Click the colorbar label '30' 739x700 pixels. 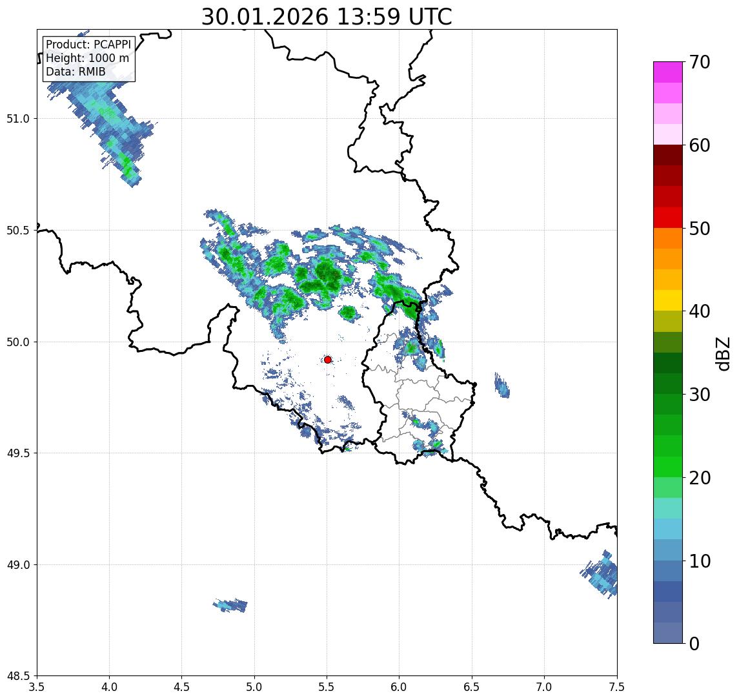[700, 395]
